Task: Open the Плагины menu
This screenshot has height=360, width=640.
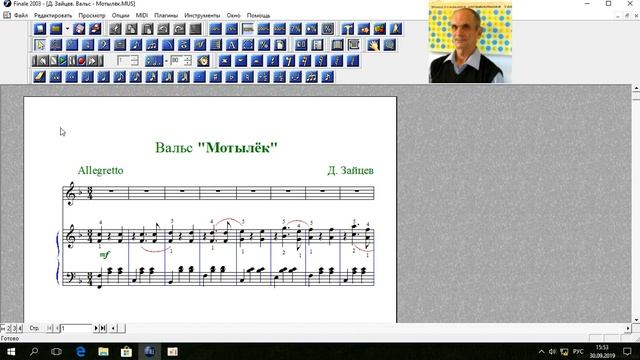Action: pos(166,15)
